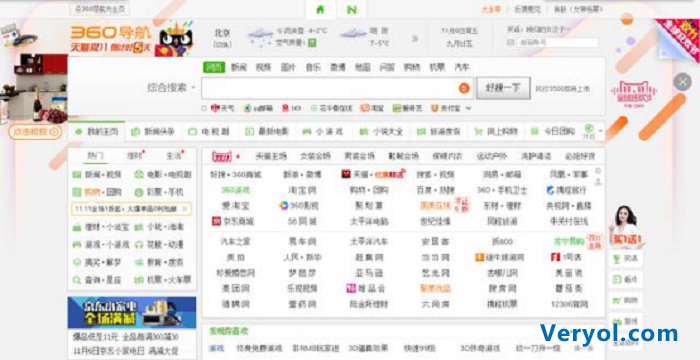Click the 双11 logo in category bar
This screenshot has width=700, height=360.
coord(222,156)
